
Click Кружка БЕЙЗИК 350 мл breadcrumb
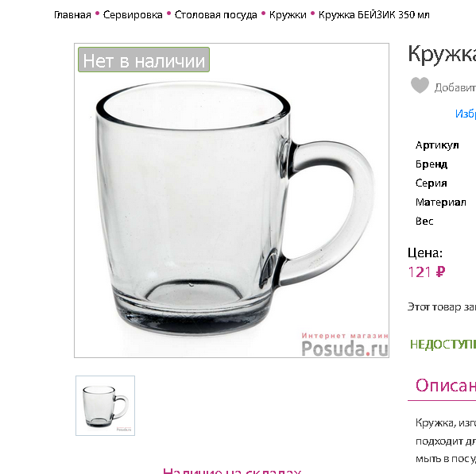click(x=374, y=15)
